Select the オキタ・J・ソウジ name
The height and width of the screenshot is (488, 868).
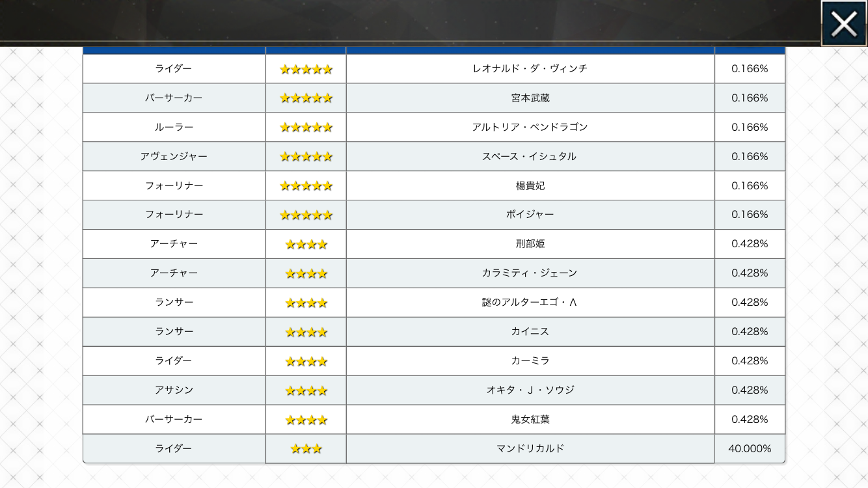point(530,390)
